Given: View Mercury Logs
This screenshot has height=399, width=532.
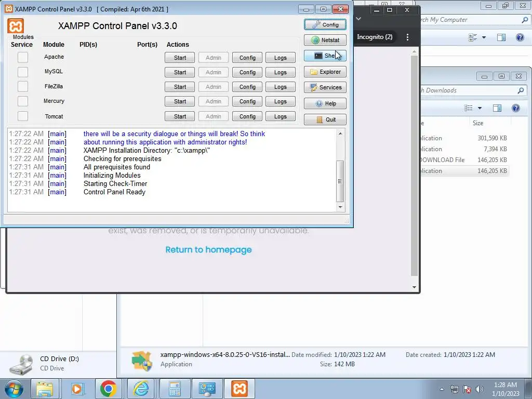Looking at the screenshot, I should tap(280, 101).
